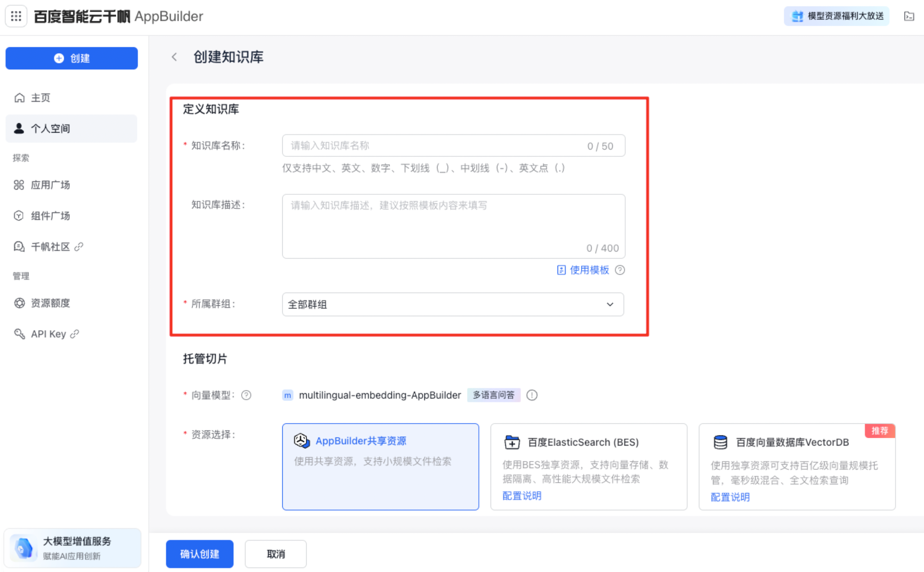Click the 取消 cancel button
The image size is (924, 572).
coord(276,554)
